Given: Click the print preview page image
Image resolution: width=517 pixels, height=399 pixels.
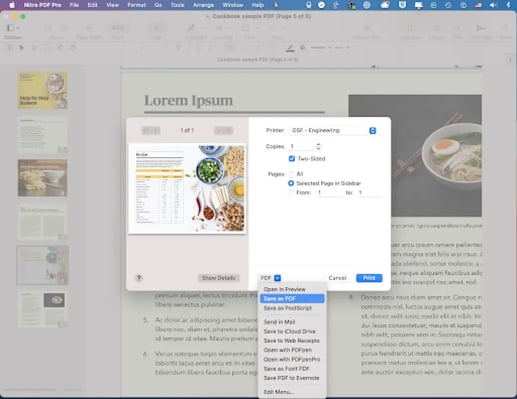Looking at the screenshot, I should 187,189.
